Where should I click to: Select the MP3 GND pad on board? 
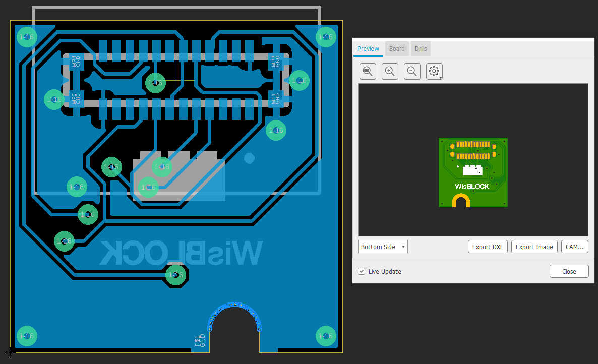76,99
